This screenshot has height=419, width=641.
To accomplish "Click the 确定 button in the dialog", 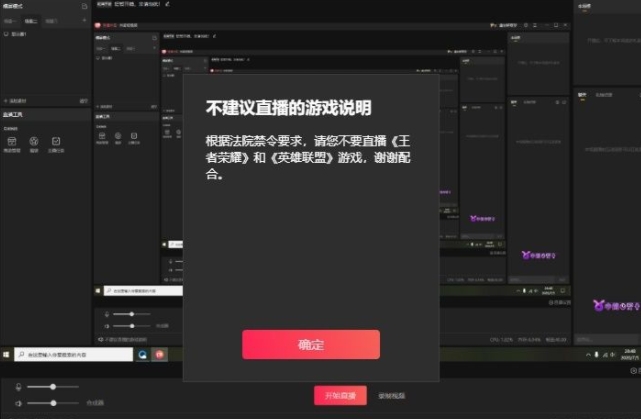I will tap(310, 344).
